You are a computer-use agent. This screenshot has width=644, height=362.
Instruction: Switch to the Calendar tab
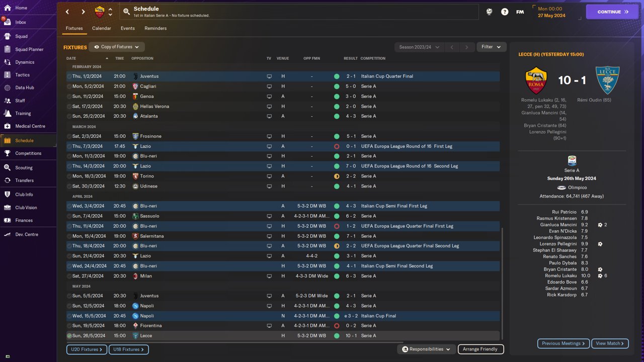click(102, 28)
